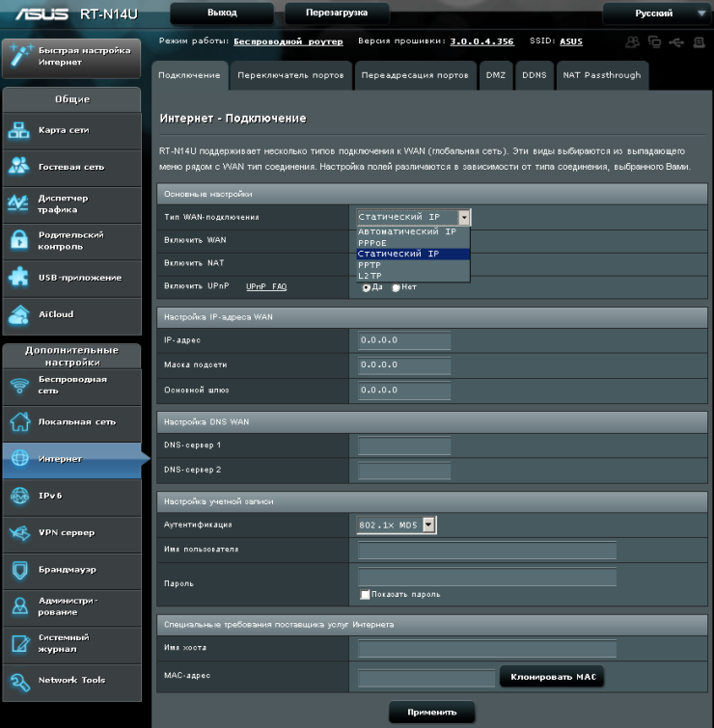Choose L2TP from WAN type list

click(x=413, y=276)
